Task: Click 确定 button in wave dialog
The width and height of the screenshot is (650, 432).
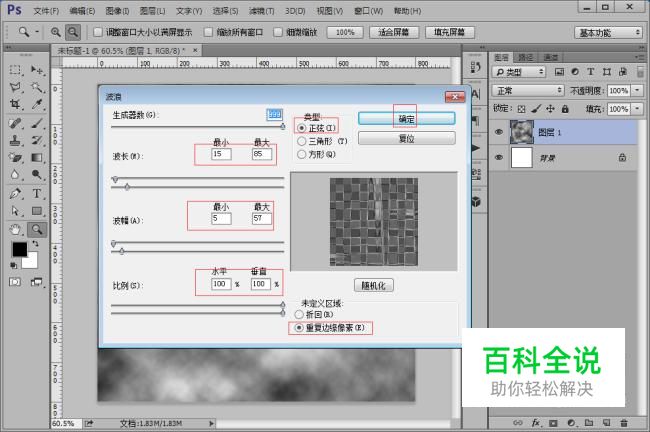Action: 406,119
